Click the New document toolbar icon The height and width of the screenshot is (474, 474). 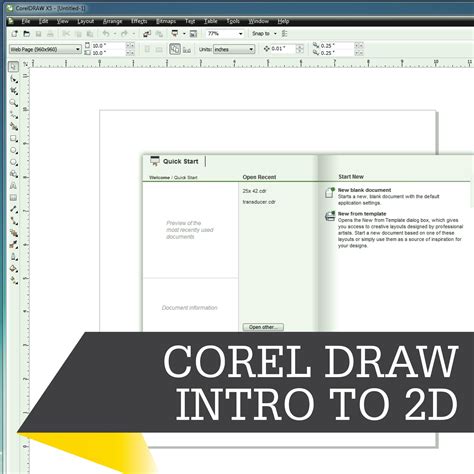pos(14,34)
